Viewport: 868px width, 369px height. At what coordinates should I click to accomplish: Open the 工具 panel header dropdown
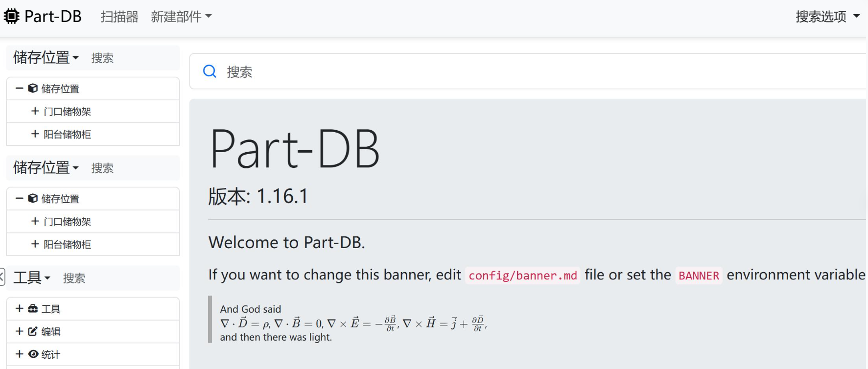[x=32, y=278]
